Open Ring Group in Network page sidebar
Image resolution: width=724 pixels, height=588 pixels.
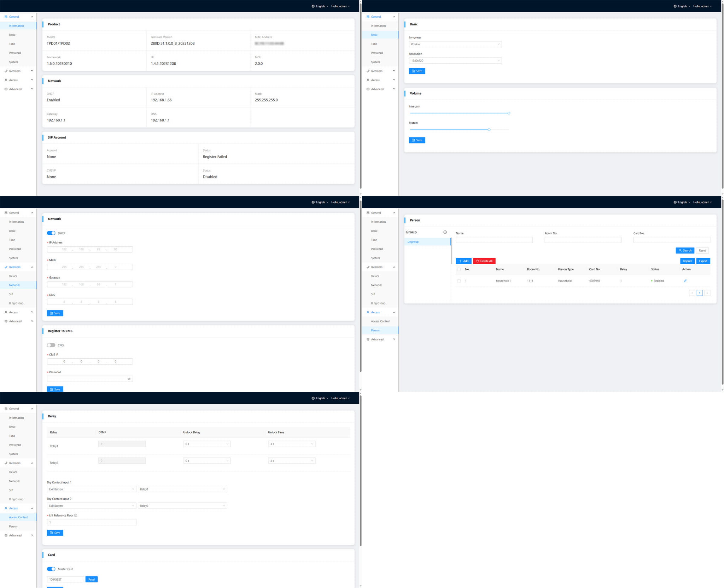[16, 303]
